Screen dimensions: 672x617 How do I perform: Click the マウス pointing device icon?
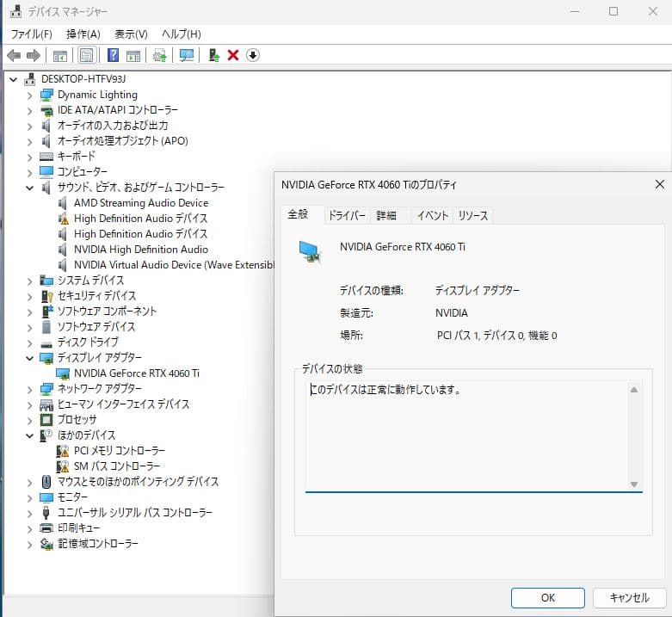46,482
